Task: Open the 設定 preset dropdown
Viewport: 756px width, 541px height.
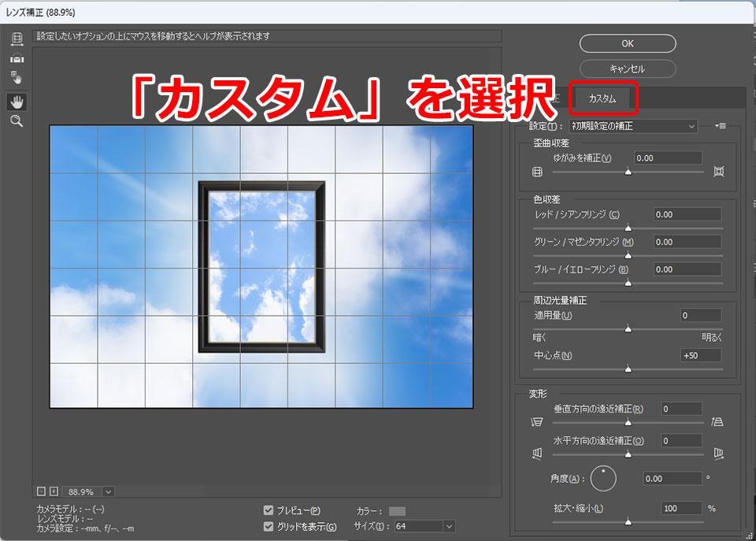Action: (633, 126)
